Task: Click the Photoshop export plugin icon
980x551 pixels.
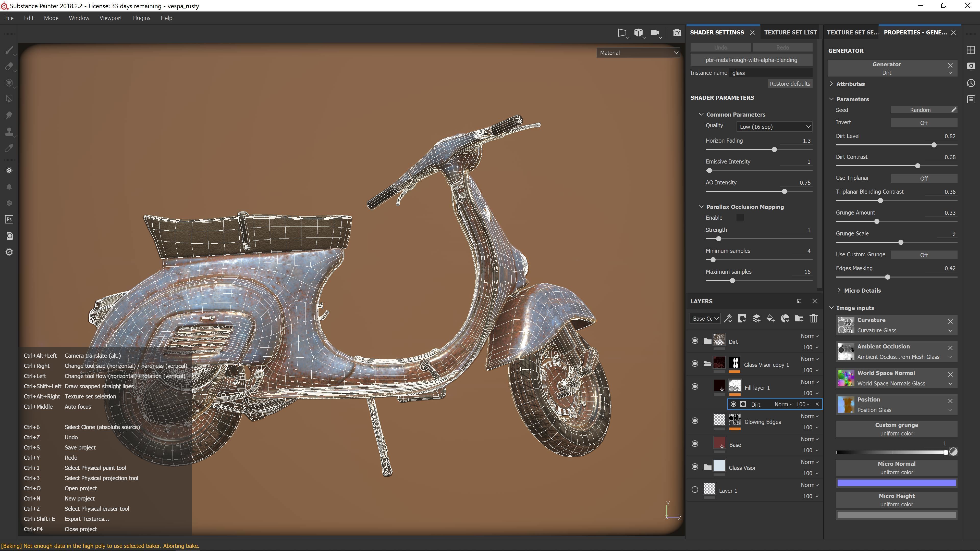Action: click(9, 219)
